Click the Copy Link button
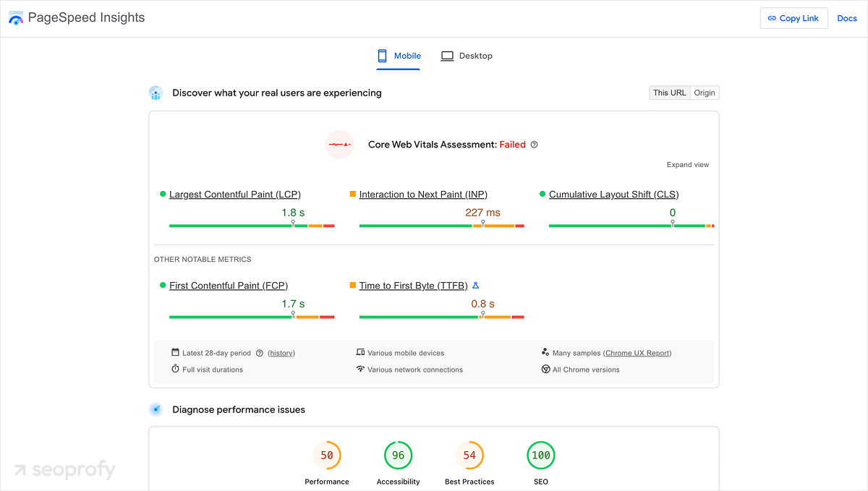This screenshot has height=491, width=868. pos(793,17)
